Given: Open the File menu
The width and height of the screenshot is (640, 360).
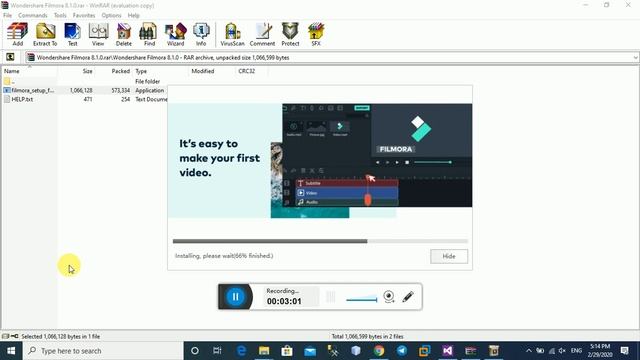Looking at the screenshot, I should click(x=7, y=15).
